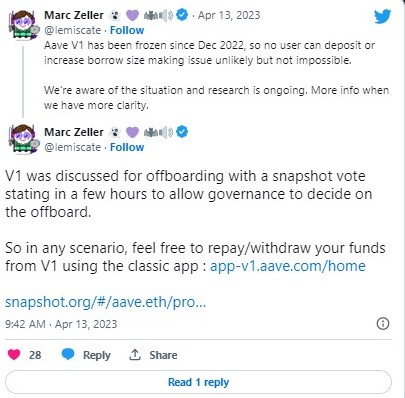The width and height of the screenshot is (405, 398).
Task: Click the Reply text label
Action: tap(97, 355)
